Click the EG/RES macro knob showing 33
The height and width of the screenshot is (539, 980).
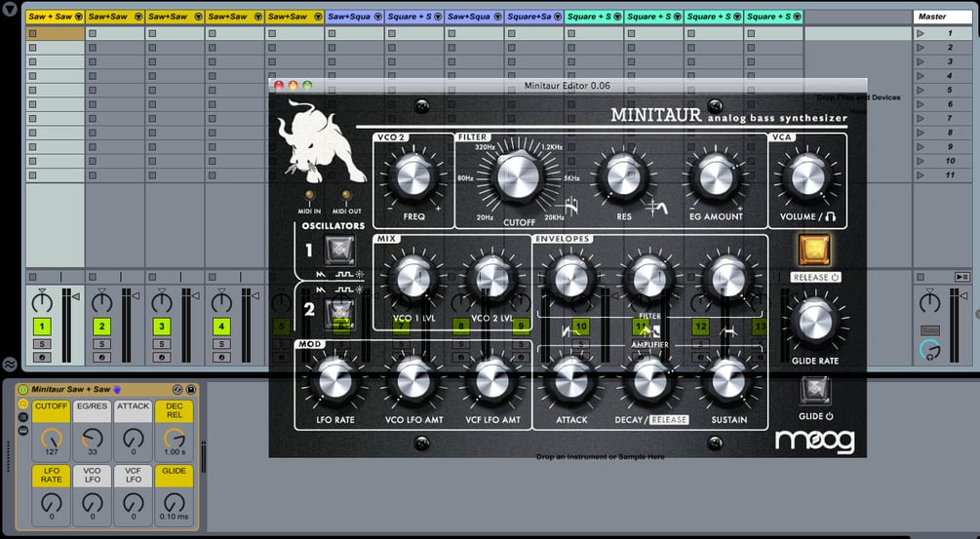93,438
